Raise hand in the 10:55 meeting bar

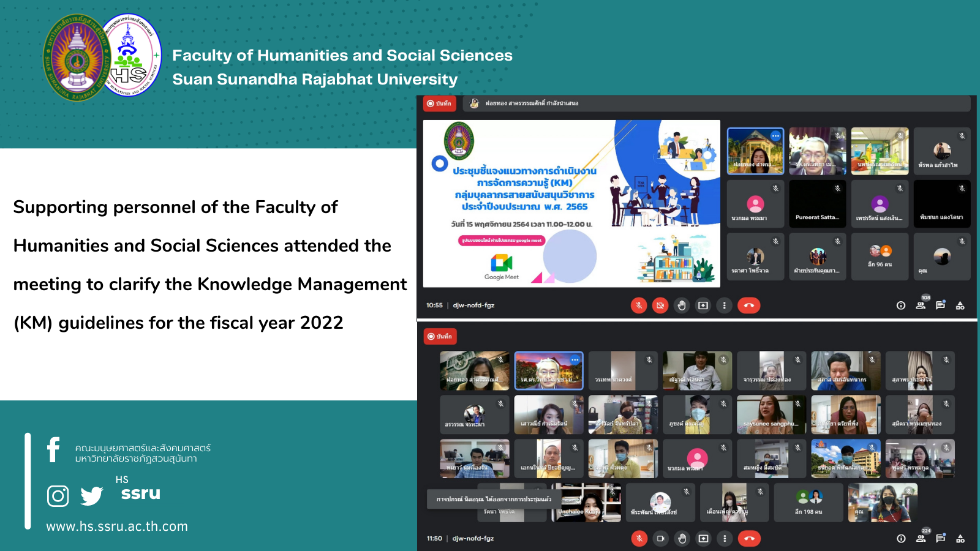682,305
